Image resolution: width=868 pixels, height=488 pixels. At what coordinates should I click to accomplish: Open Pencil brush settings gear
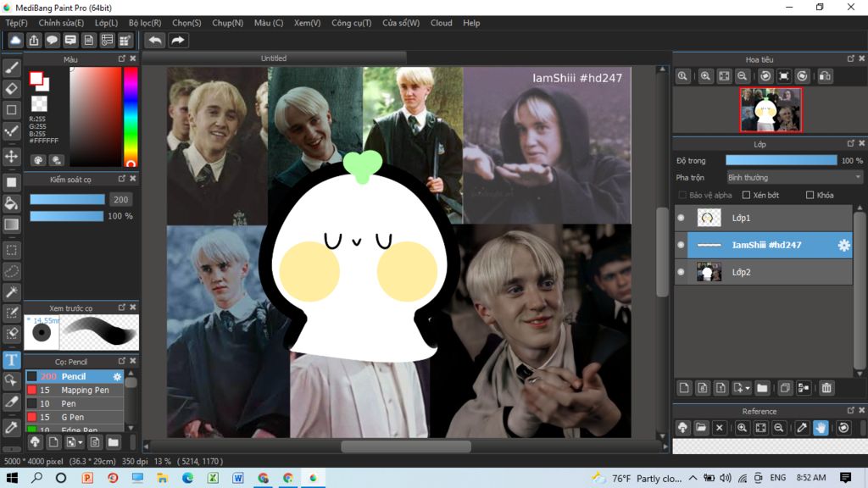pyautogui.click(x=117, y=376)
